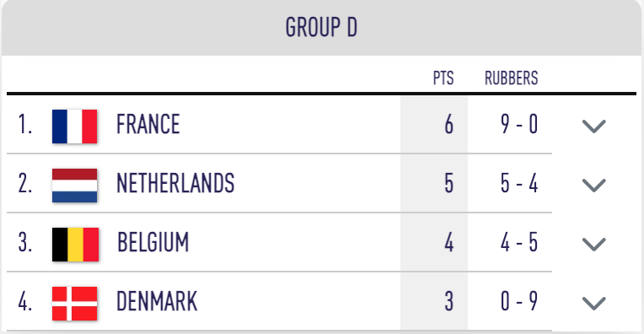The width and height of the screenshot is (644, 334).
Task: Click France's 9 - 0 rubbers score
Action: [519, 124]
